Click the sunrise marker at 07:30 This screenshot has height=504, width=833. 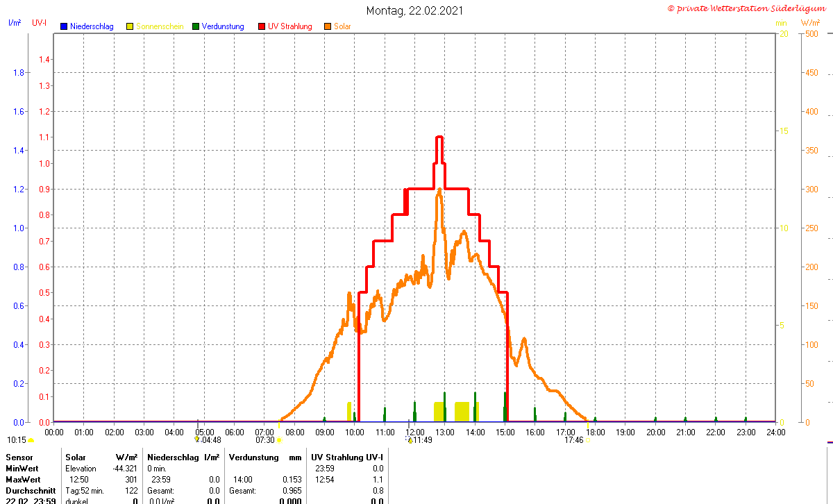point(279,440)
